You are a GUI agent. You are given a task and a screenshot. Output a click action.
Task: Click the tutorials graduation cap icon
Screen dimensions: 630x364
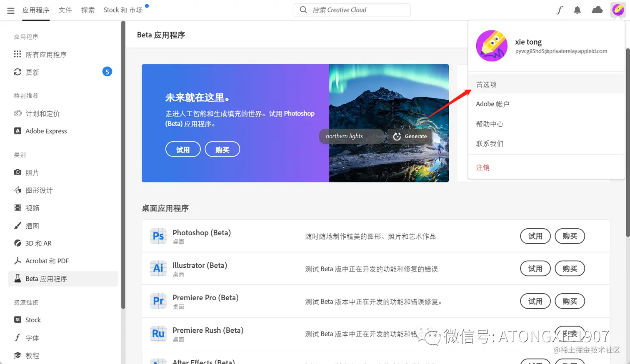click(x=17, y=355)
